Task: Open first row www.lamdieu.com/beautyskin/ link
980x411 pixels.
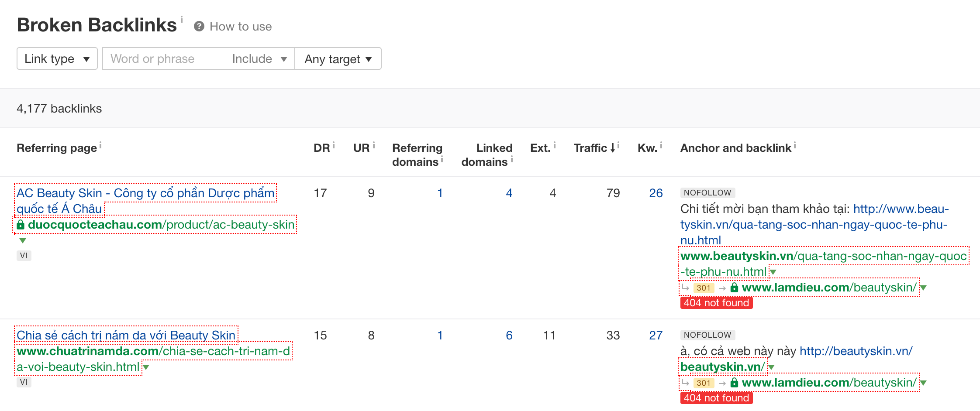Action: pyautogui.click(x=829, y=288)
